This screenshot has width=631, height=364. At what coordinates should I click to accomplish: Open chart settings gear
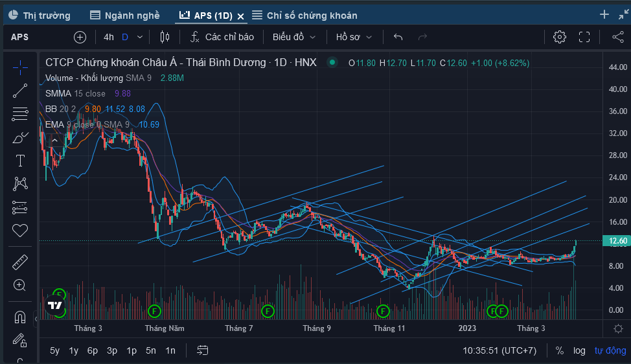(x=559, y=37)
